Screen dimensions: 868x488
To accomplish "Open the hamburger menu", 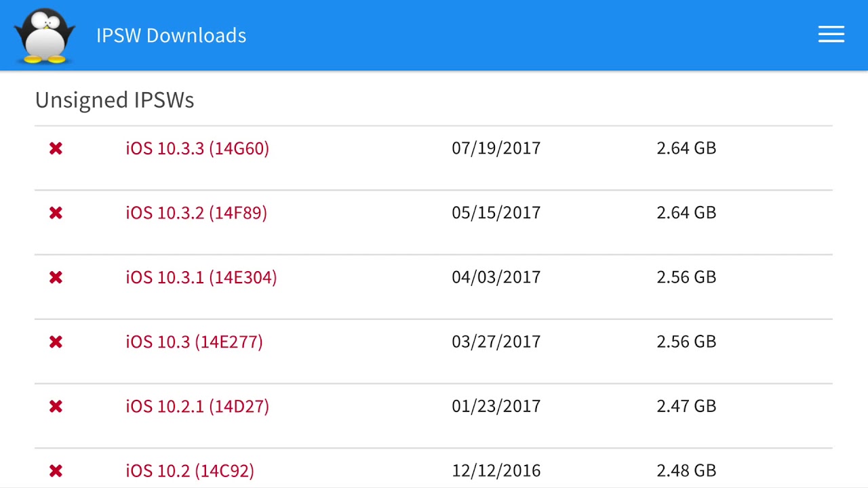I will click(x=831, y=35).
